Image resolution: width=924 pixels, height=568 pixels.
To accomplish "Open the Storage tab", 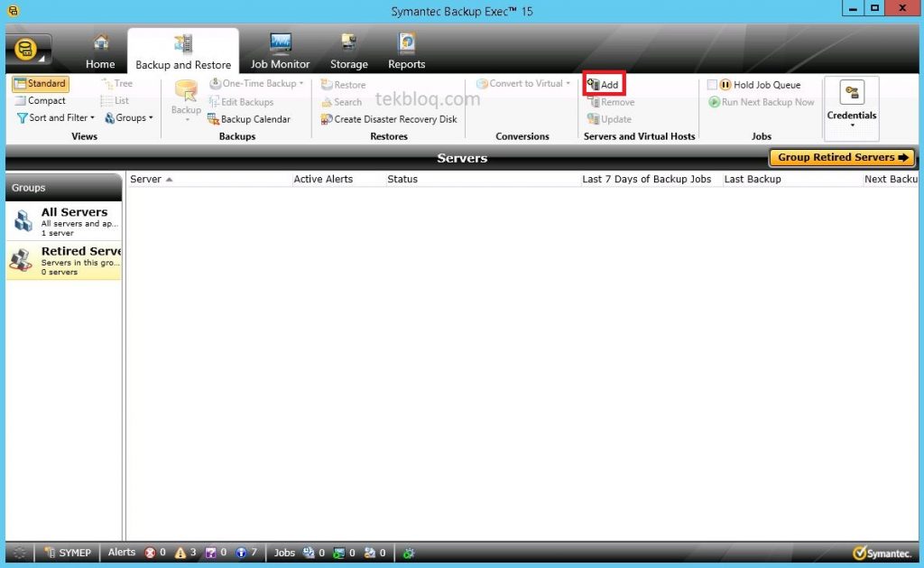I will point(349,51).
